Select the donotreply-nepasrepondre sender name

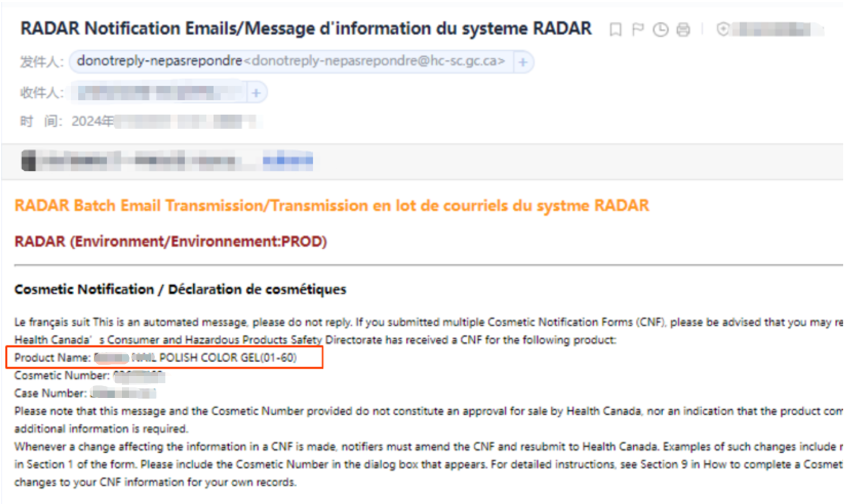click(159, 62)
